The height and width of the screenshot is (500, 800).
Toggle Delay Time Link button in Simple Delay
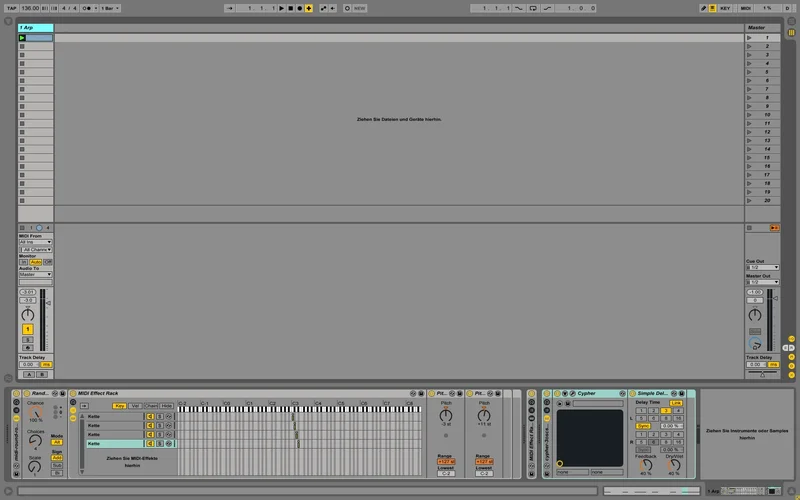676,403
